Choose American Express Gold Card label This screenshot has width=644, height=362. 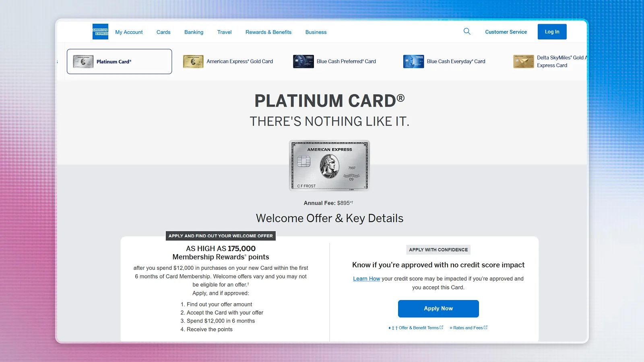point(240,62)
